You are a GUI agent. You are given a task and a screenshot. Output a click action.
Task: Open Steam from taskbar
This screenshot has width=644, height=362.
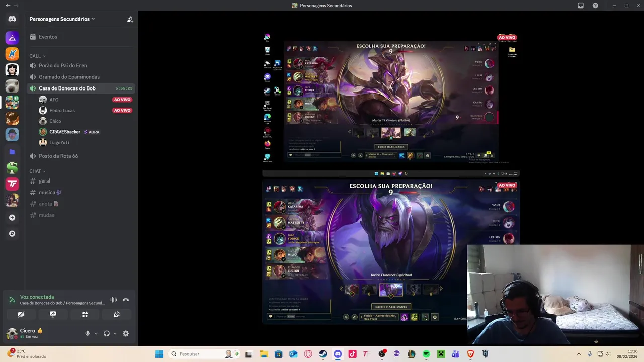323,354
